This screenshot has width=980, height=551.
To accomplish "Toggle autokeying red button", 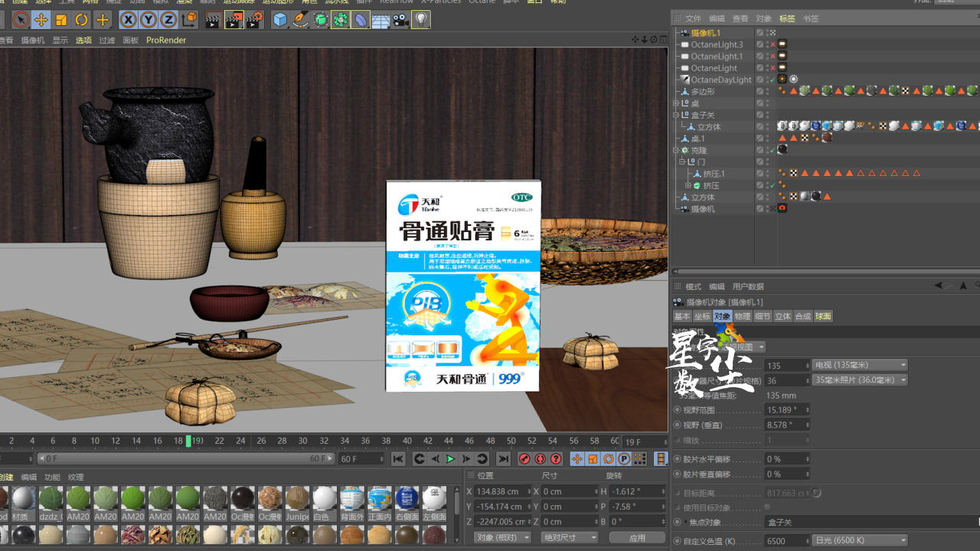I will [541, 459].
